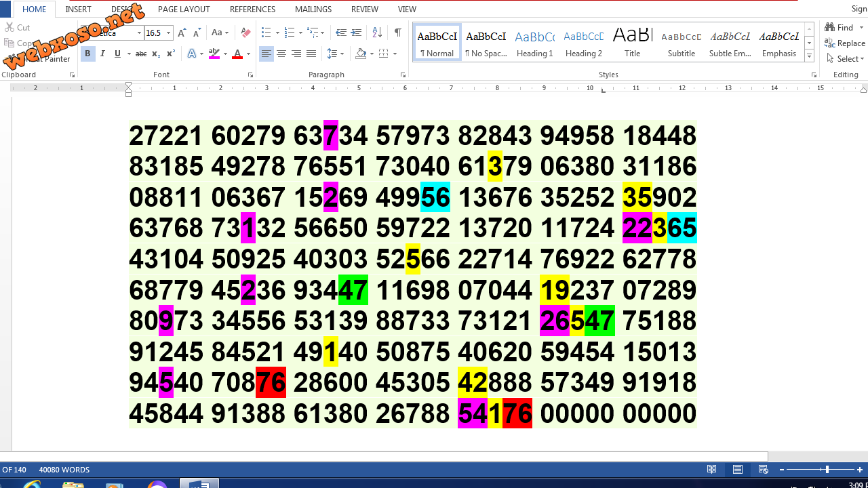Open the VIEW tab
Viewport: 868px width, 488px height.
tap(408, 9)
